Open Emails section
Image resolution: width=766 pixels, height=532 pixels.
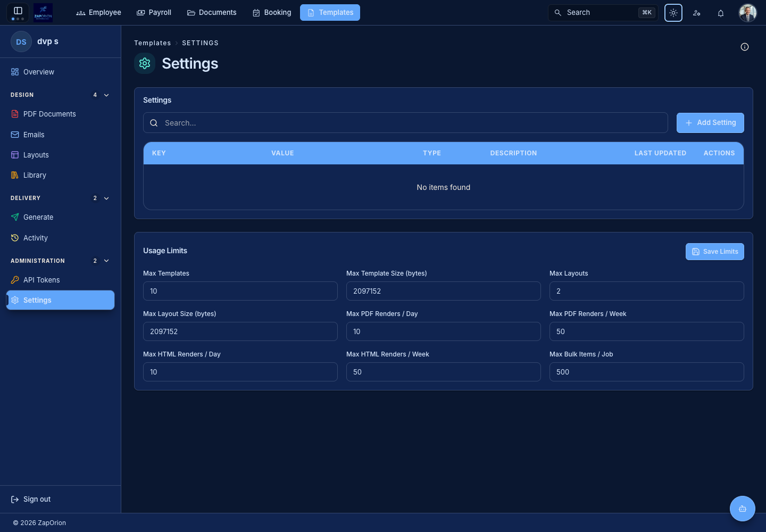60,135
